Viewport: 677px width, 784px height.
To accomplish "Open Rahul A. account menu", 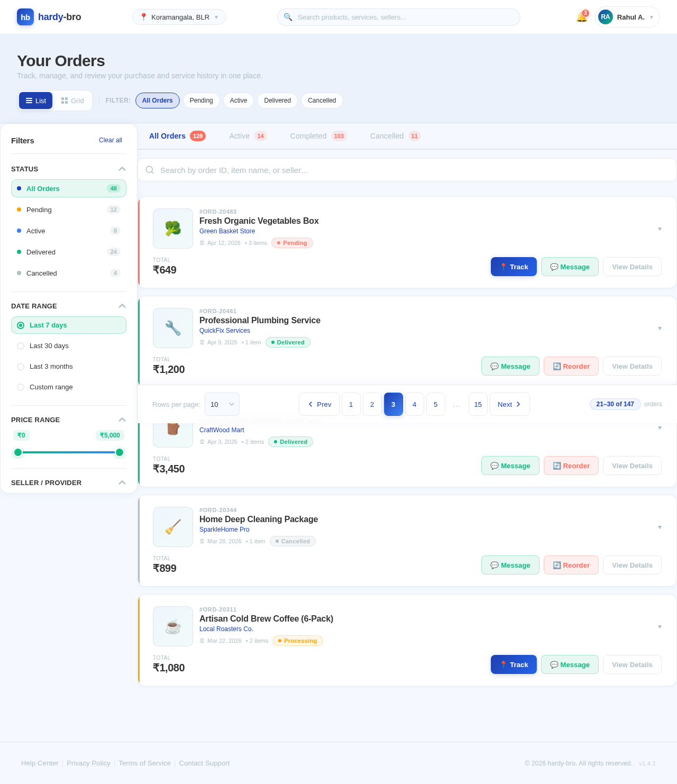I will (627, 17).
